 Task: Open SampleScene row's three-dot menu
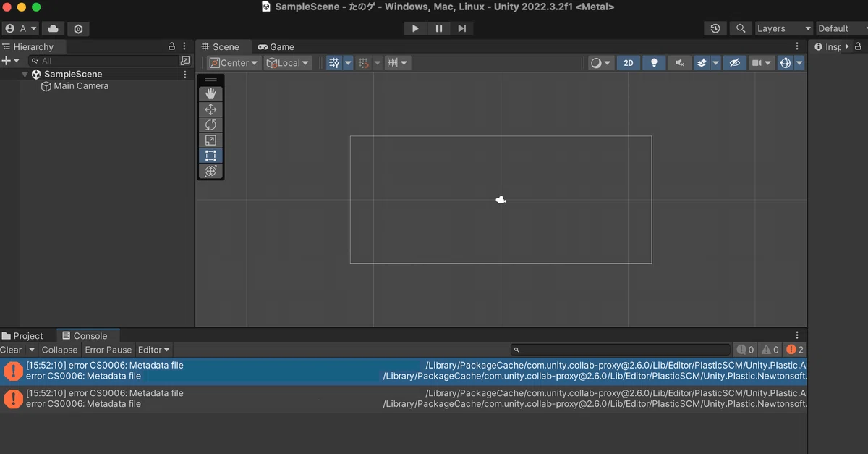pyautogui.click(x=185, y=74)
